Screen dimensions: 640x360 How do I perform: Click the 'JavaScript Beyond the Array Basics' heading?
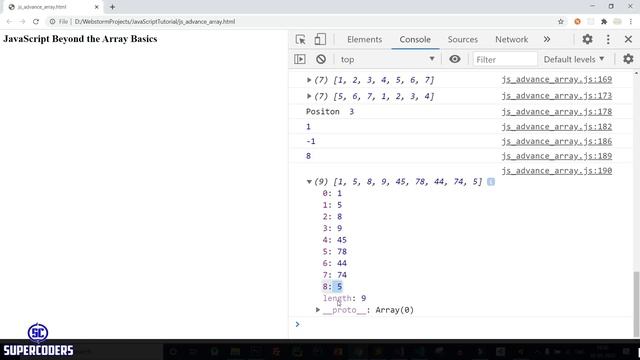[x=80, y=39]
